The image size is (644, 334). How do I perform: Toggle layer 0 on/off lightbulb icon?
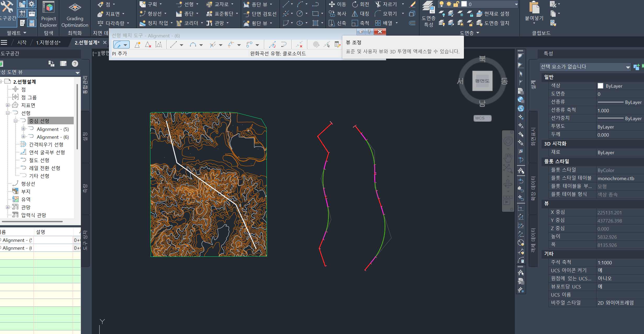[x=441, y=4]
